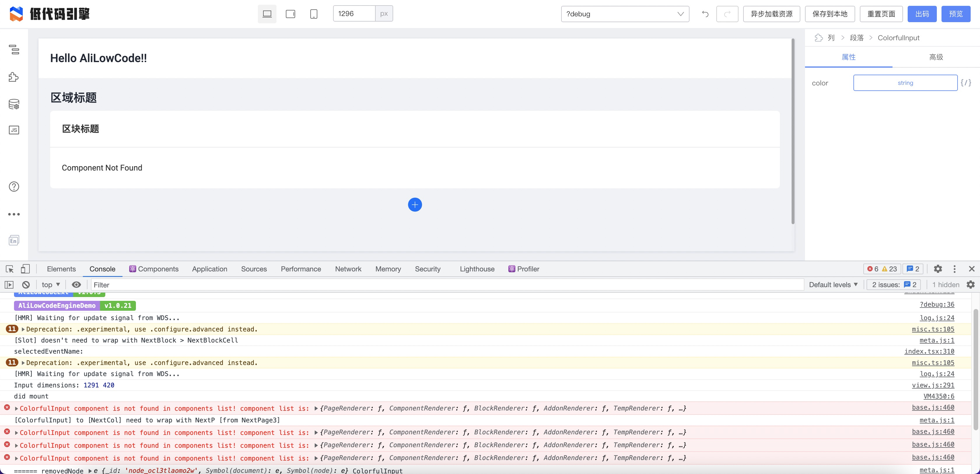Open the outline tree panel
The width and height of the screenshot is (980, 474).
pyautogui.click(x=14, y=50)
